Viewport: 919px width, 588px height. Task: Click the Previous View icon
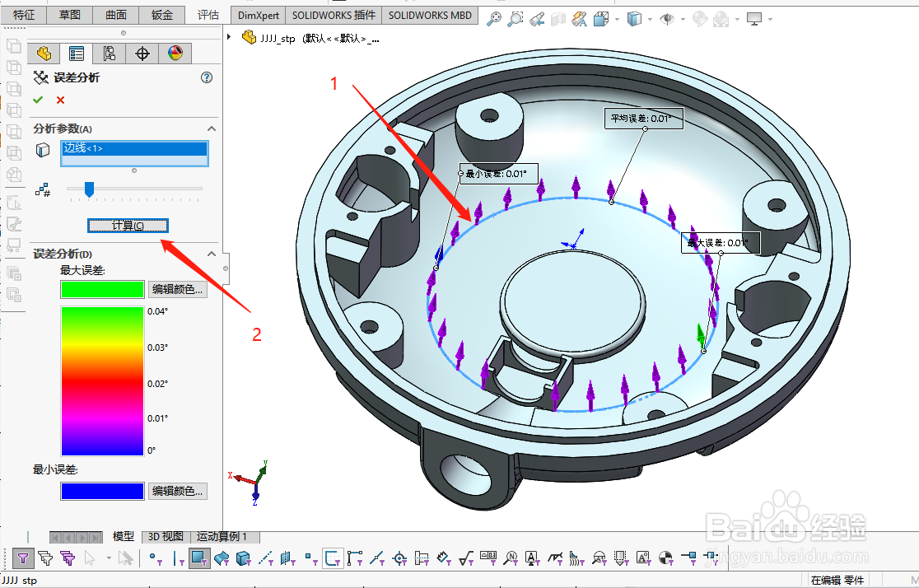pyautogui.click(x=537, y=19)
